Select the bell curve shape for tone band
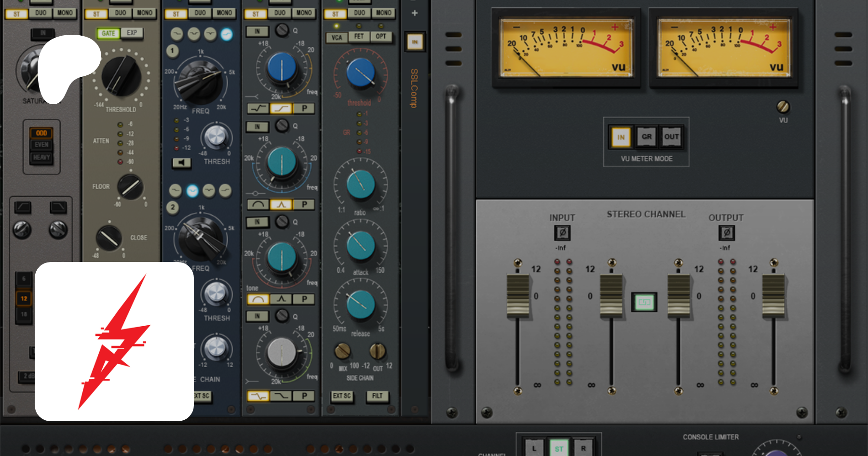The image size is (868, 456). (x=258, y=299)
